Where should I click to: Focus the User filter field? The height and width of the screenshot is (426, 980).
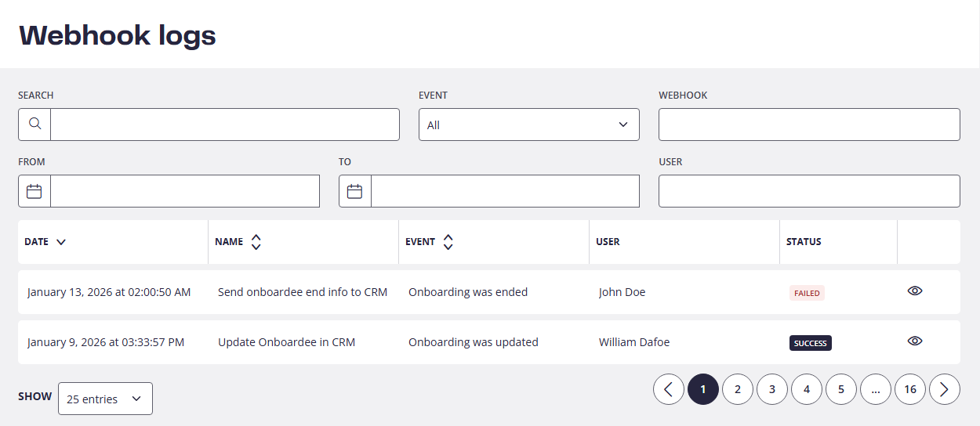[809, 191]
